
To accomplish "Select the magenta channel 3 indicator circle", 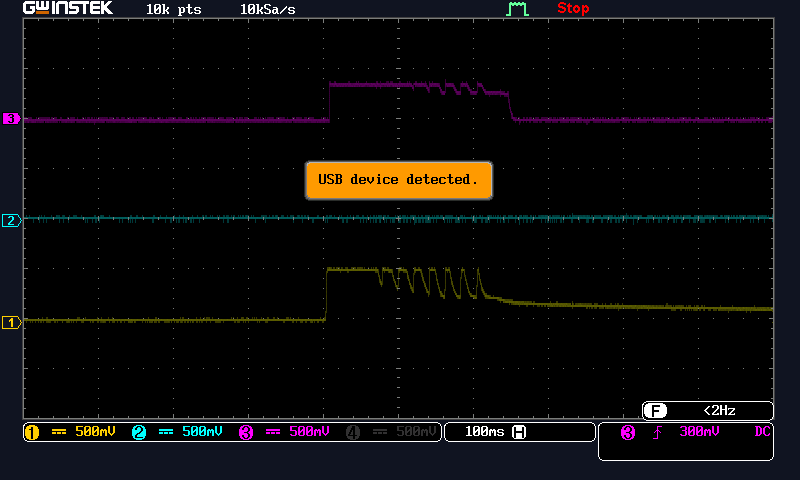I will [246, 433].
